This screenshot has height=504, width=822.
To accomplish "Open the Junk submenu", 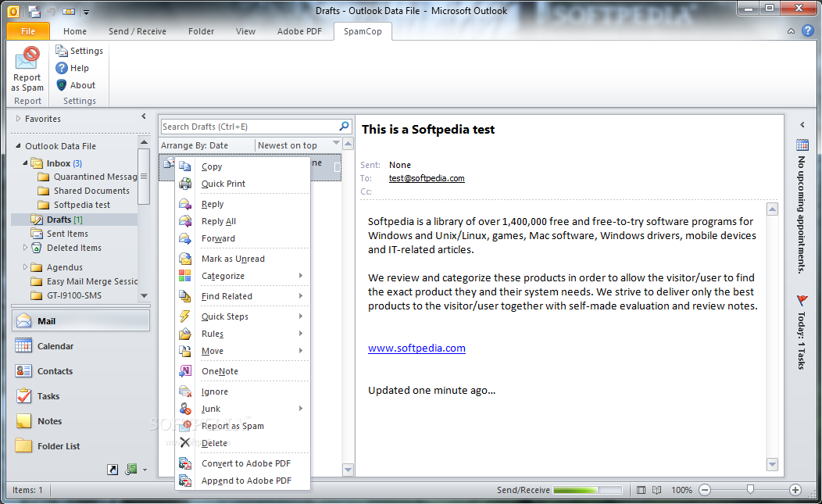I will tap(243, 409).
